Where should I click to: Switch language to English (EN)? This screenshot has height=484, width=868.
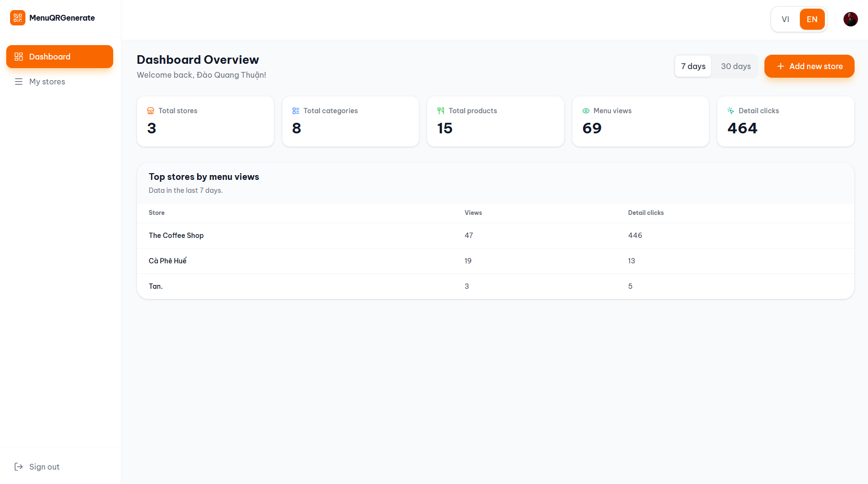pyautogui.click(x=812, y=19)
